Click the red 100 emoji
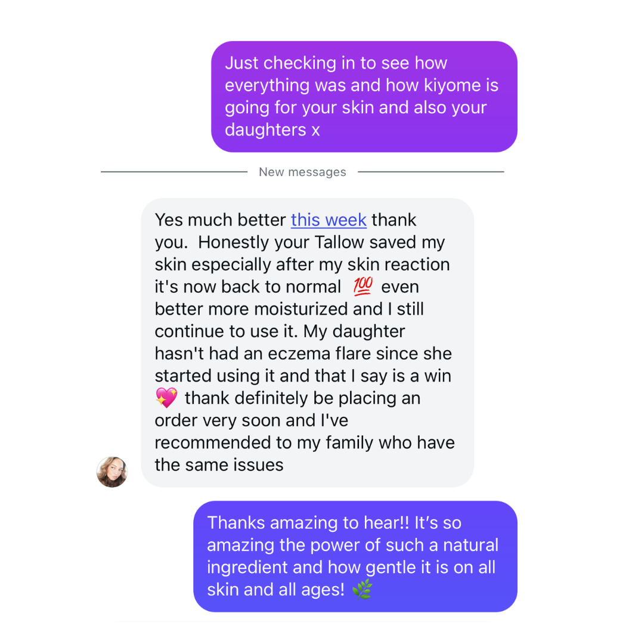The width and height of the screenshot is (644, 644). click(362, 287)
